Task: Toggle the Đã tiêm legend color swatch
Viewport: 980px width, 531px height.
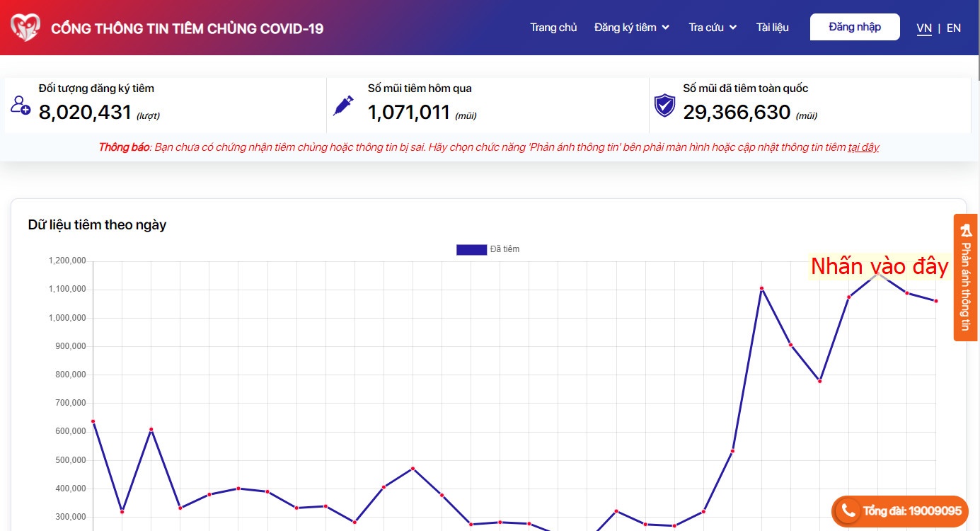Action: [x=471, y=249]
